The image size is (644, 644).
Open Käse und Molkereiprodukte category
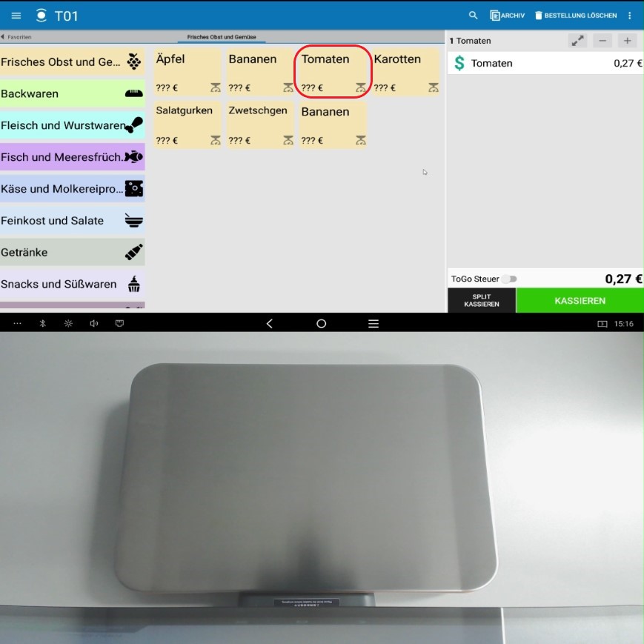[x=72, y=189]
